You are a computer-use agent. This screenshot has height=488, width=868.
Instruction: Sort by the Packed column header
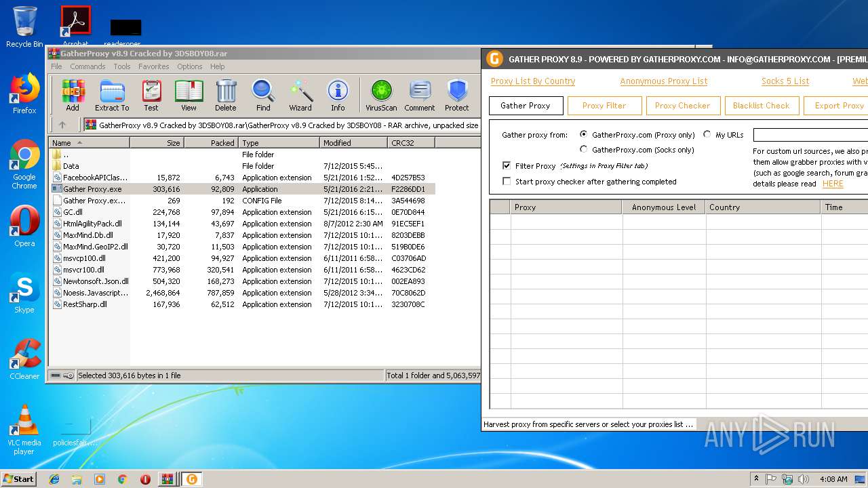tap(211, 142)
